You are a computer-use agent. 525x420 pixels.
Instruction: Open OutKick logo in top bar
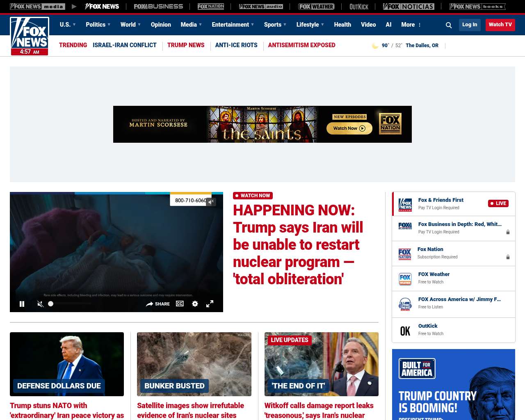tap(359, 7)
